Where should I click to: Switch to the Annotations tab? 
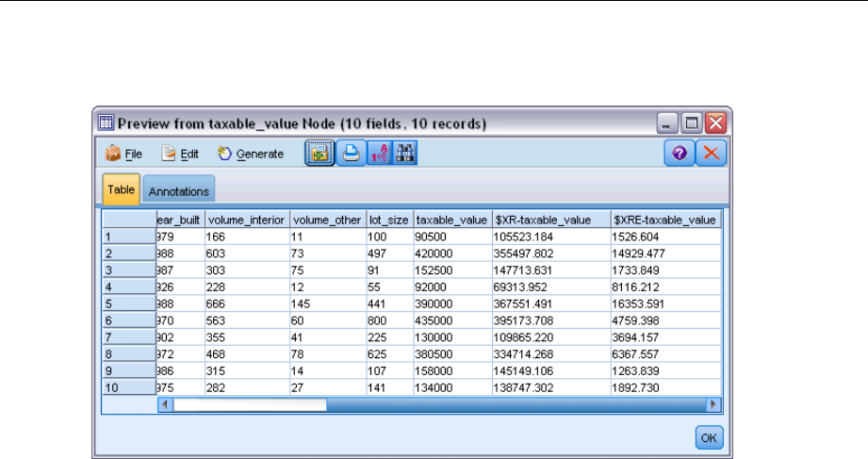pyautogui.click(x=179, y=190)
